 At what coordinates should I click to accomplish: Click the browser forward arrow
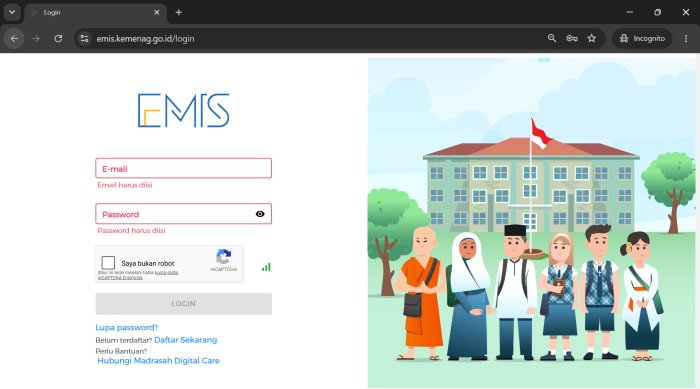36,38
